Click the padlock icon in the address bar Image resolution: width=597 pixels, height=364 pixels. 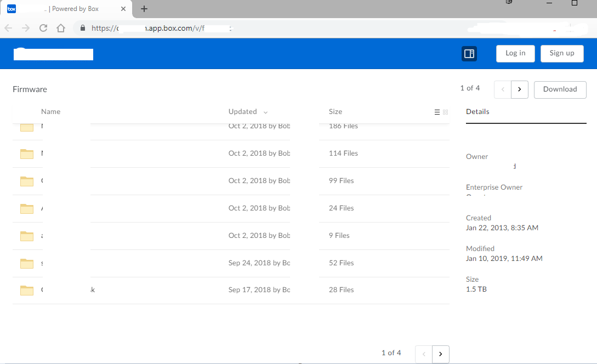pos(82,27)
